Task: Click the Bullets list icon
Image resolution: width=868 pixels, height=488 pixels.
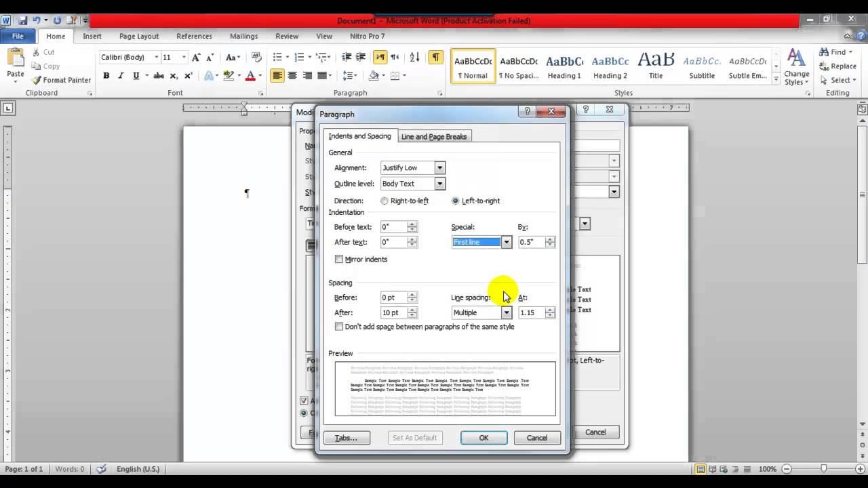Action: [277, 58]
